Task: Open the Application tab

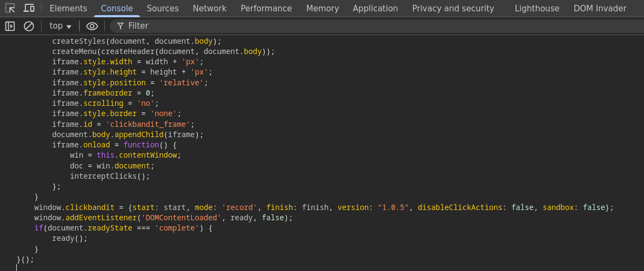Action: [375, 8]
